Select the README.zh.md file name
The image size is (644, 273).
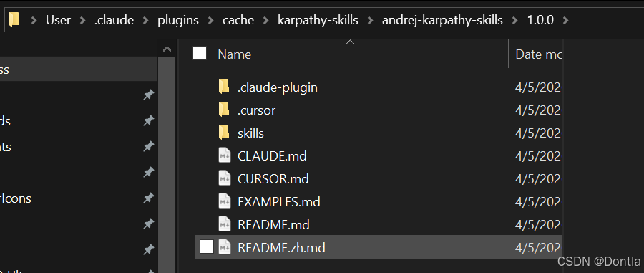281,247
